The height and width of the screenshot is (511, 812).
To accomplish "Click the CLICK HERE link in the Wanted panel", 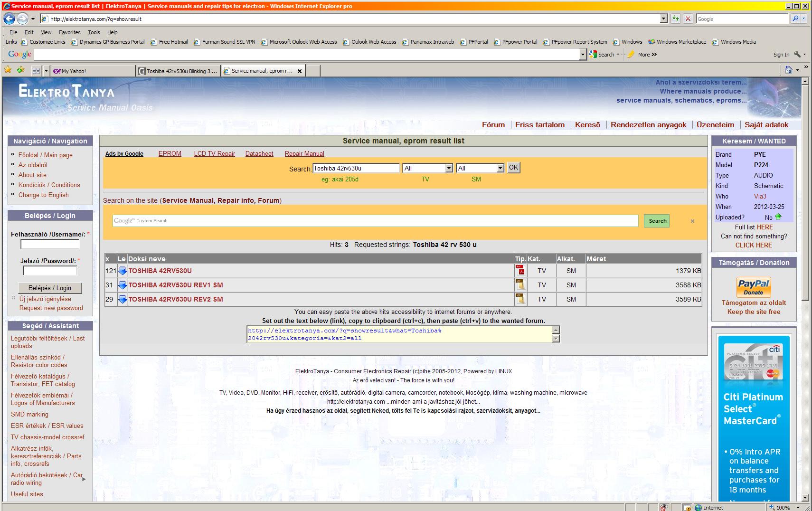I will click(x=754, y=245).
